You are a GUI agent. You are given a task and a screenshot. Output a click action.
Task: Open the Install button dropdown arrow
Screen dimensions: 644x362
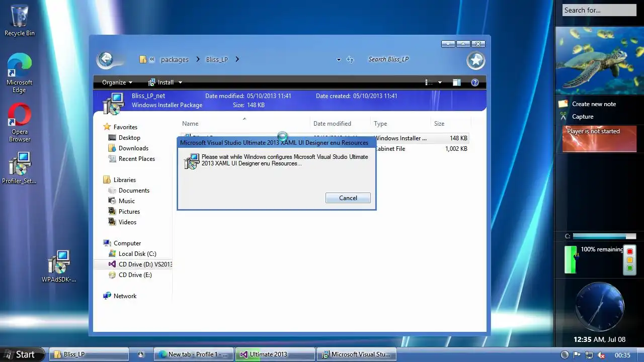click(180, 82)
